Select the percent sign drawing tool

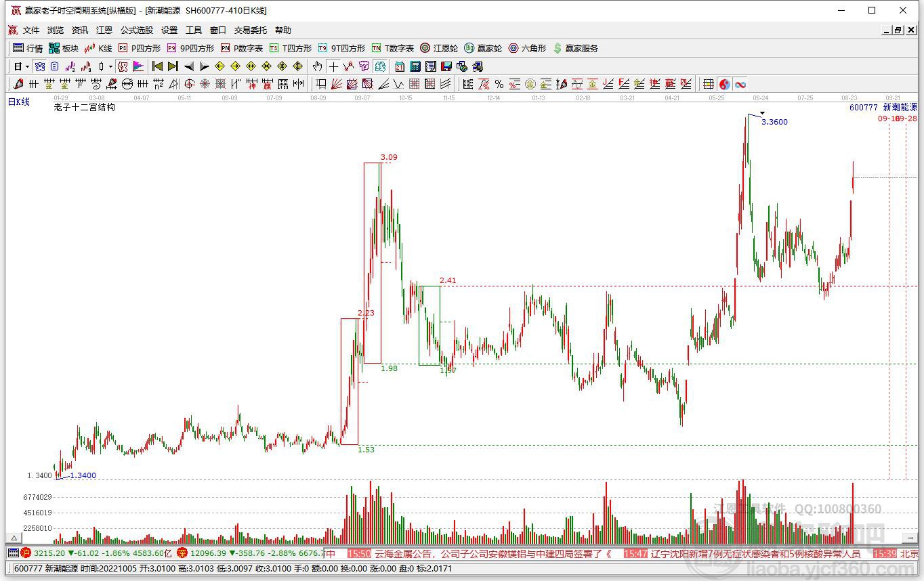[499, 84]
